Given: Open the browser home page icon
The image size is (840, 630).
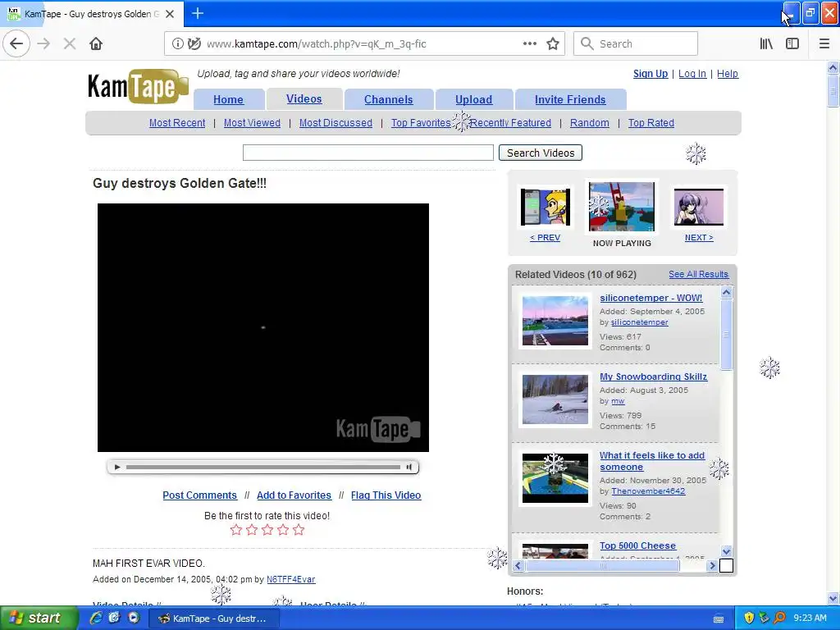Looking at the screenshot, I should 96,43.
